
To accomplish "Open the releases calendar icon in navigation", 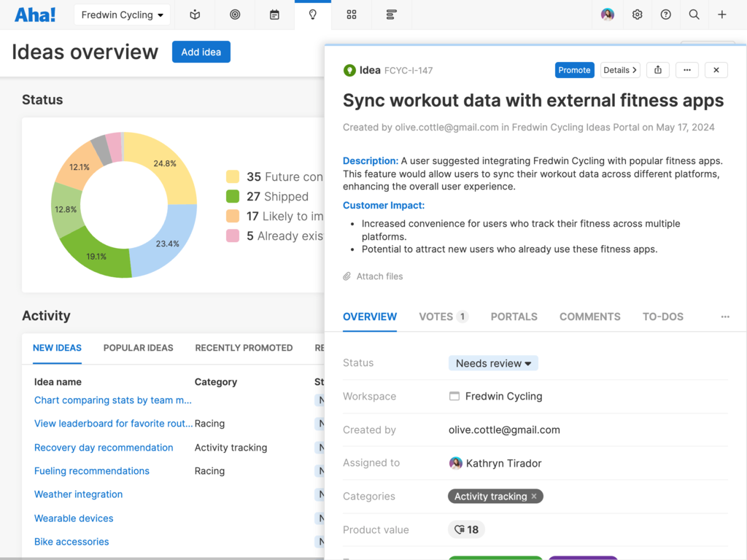I will (274, 15).
